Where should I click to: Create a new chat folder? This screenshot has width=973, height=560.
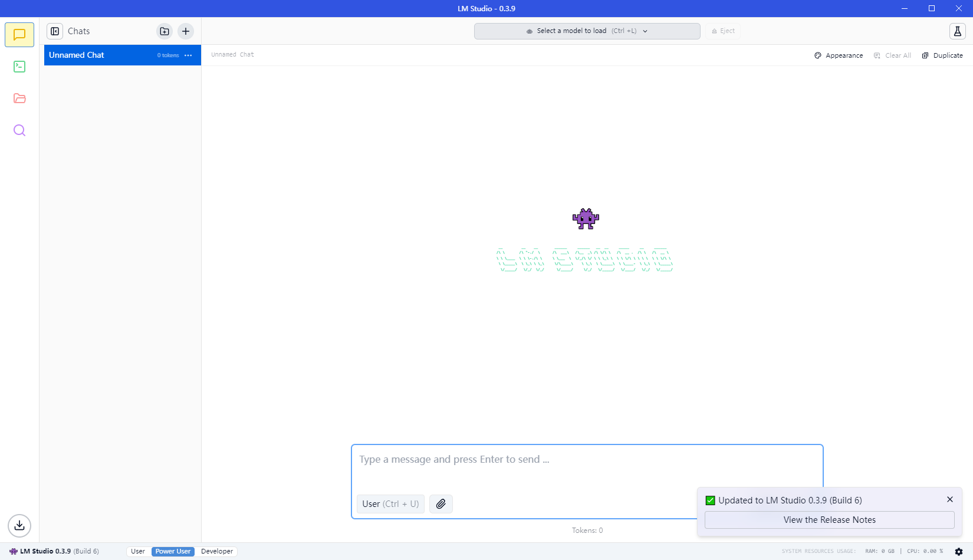tap(165, 31)
